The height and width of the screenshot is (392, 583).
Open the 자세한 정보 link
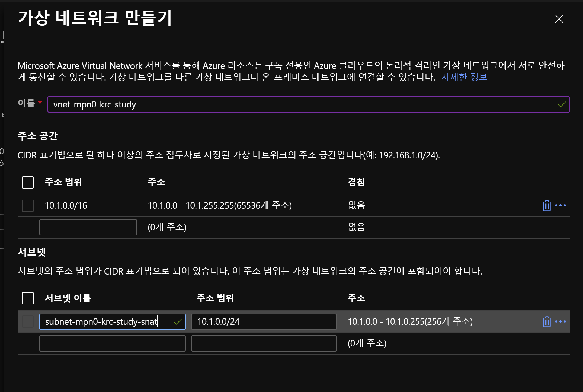[x=464, y=77]
